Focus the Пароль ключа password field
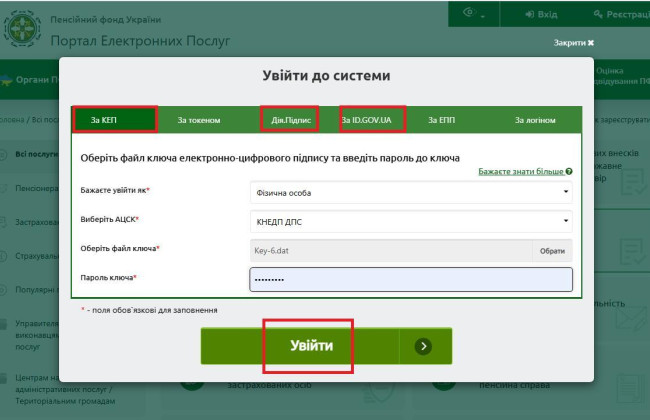Viewport: 650px width, 420px height. click(x=411, y=279)
